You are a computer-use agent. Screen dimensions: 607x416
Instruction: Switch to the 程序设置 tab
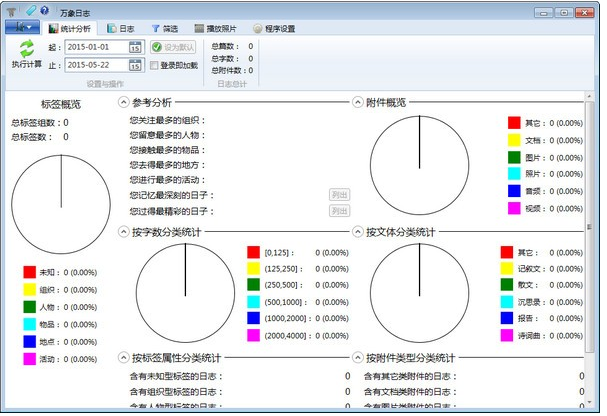click(x=274, y=29)
